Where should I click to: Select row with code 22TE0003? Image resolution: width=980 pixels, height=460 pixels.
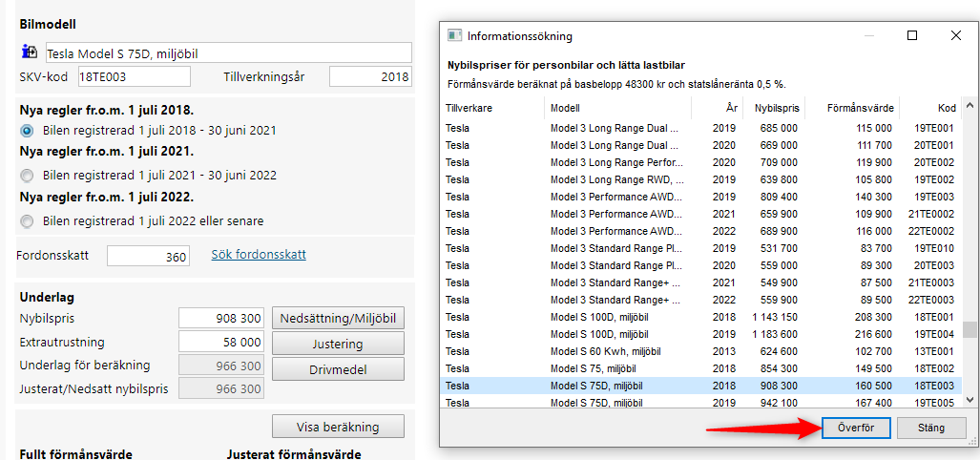pyautogui.click(x=702, y=300)
